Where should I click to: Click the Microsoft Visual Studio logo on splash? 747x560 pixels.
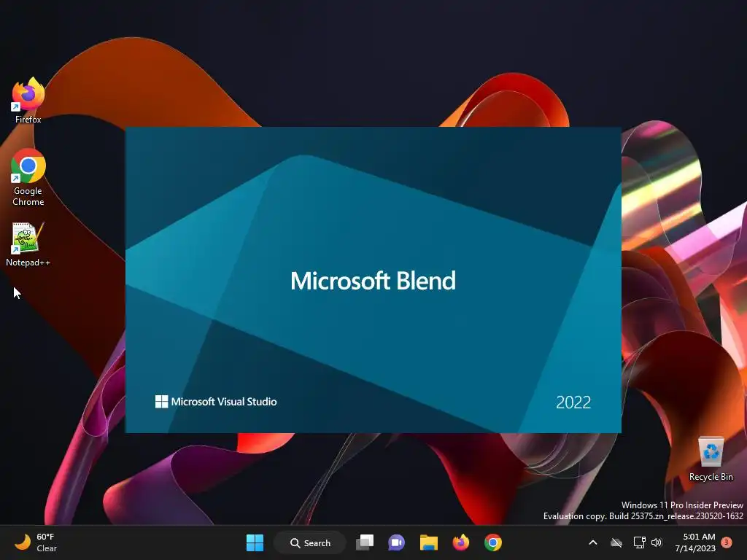[x=216, y=402]
